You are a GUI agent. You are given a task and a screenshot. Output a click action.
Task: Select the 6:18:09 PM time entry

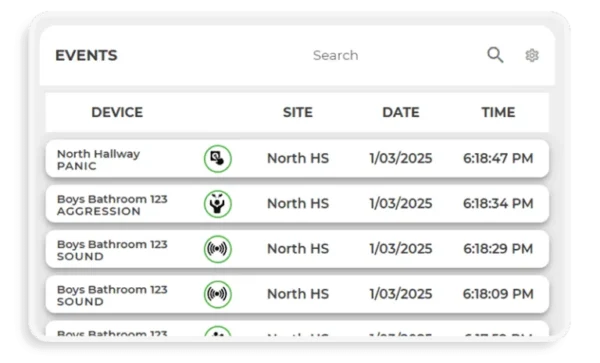coord(498,294)
